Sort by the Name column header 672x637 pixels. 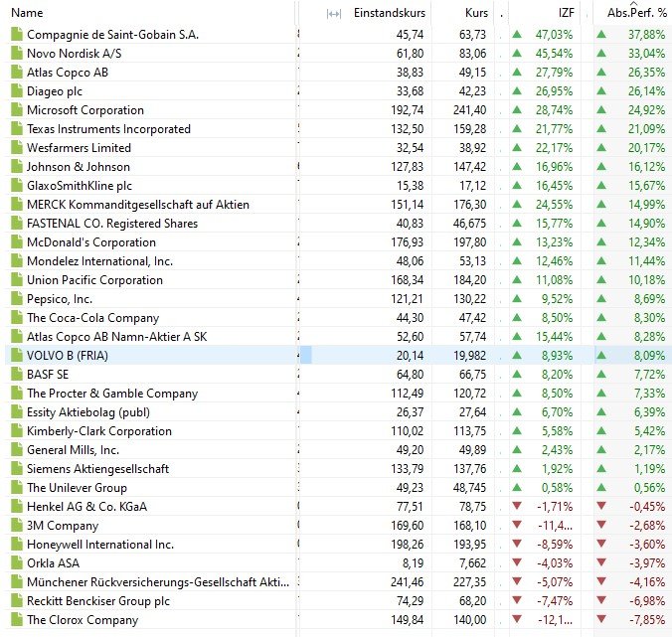[x=27, y=13]
